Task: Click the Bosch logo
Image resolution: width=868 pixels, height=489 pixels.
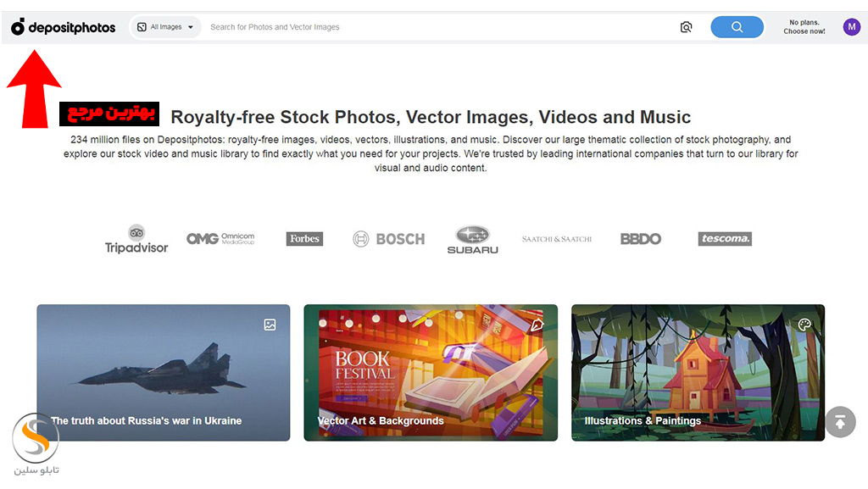Action: (x=388, y=239)
